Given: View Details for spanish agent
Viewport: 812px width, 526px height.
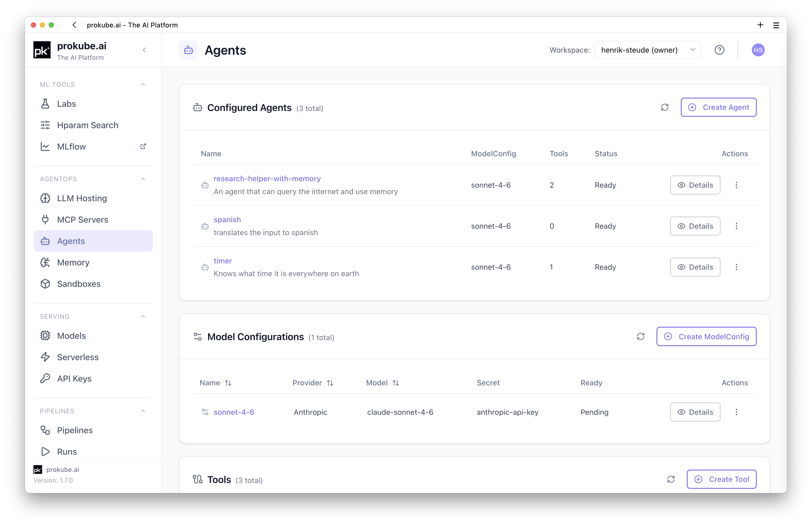Looking at the screenshot, I should tap(695, 226).
